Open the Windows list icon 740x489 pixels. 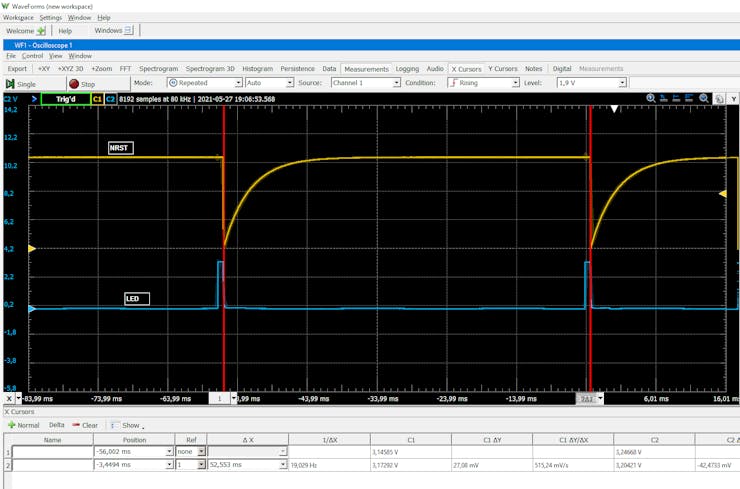[x=130, y=31]
